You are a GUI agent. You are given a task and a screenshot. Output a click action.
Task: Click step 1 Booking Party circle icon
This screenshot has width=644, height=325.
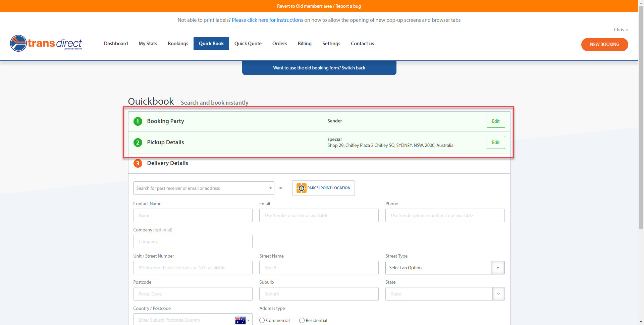[138, 121]
